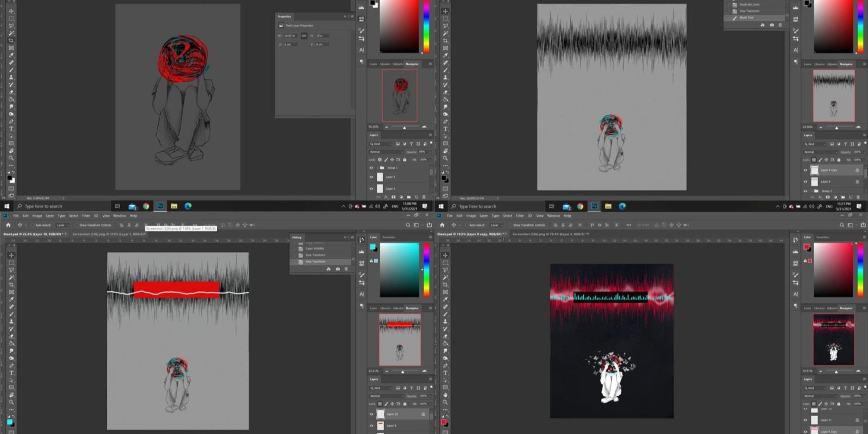Image resolution: width=868 pixels, height=434 pixels.
Task: Click Navigator thumbnail of dark red artwork
Action: coord(833,339)
